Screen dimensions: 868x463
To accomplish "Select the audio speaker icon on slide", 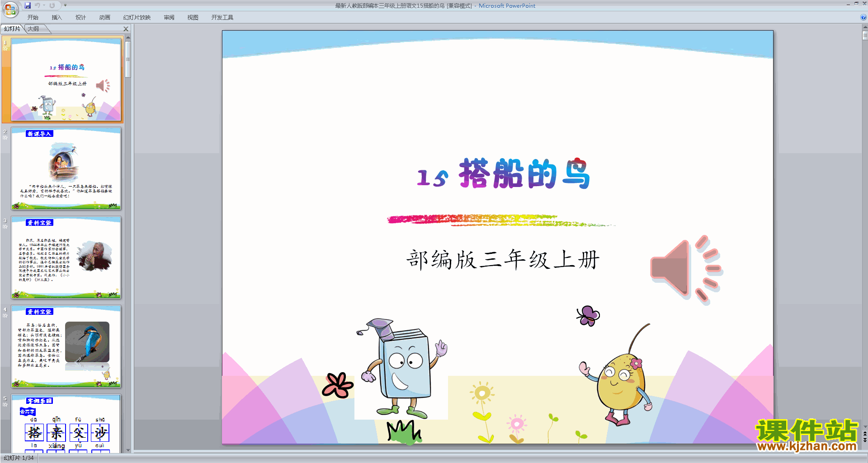I will [x=686, y=270].
